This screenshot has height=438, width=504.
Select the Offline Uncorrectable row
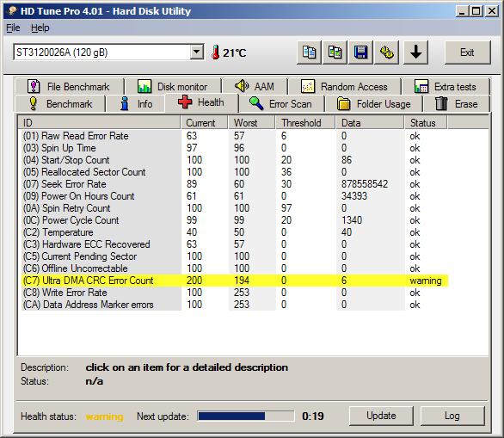235,268
